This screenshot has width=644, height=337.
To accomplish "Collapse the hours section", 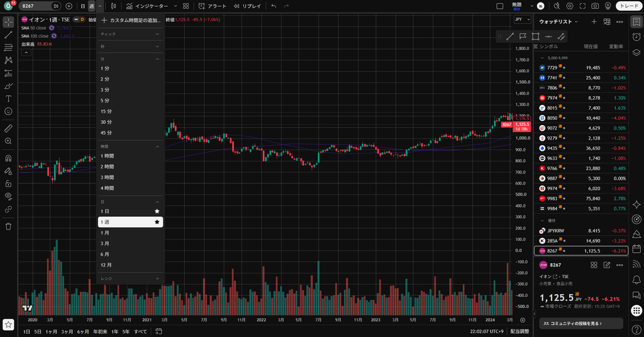I will point(131,146).
